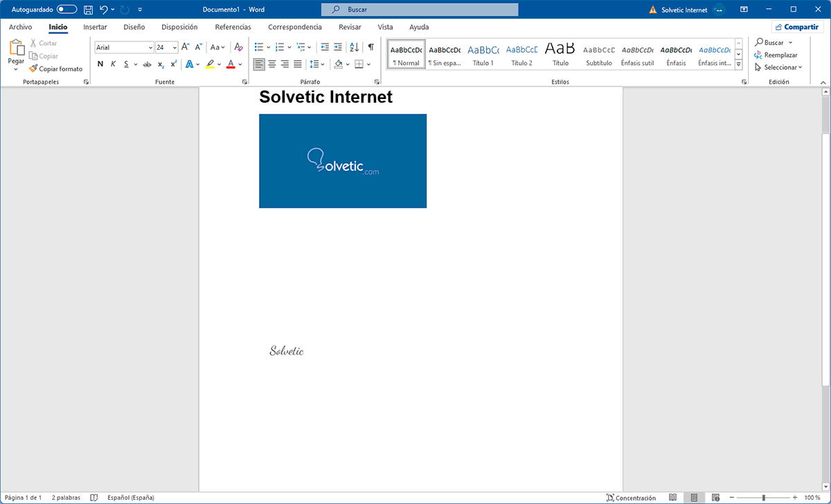This screenshot has height=504, width=831.
Task: Open text effects A icon
Action: [x=189, y=64]
